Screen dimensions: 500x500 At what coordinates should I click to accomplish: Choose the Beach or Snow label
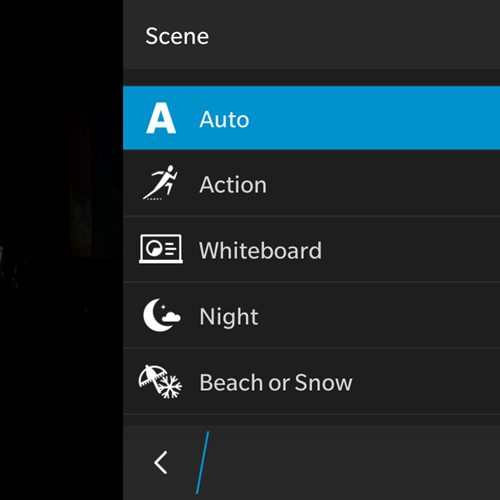coord(276,382)
